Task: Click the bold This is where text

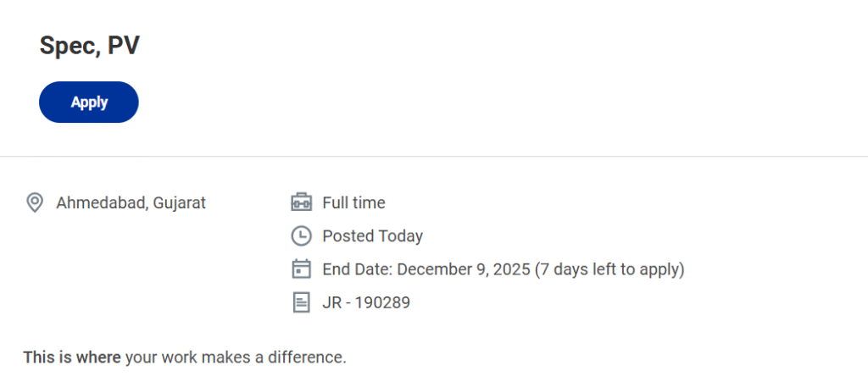Action: point(72,357)
